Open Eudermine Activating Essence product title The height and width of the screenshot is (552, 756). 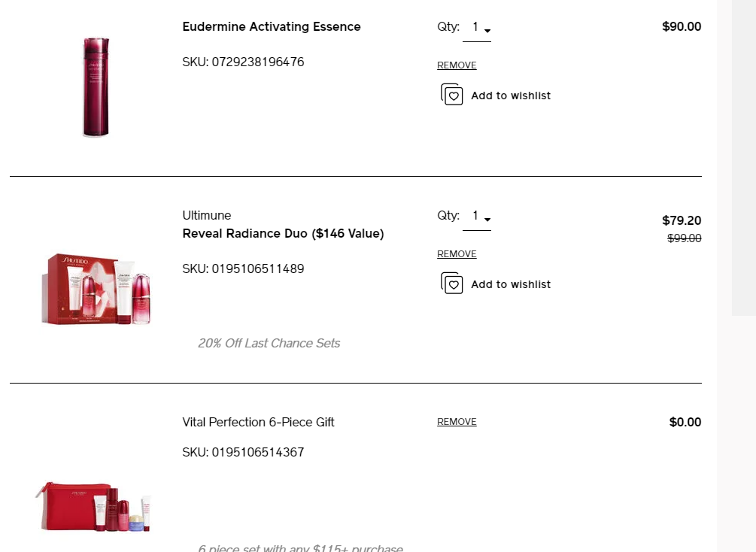click(272, 26)
